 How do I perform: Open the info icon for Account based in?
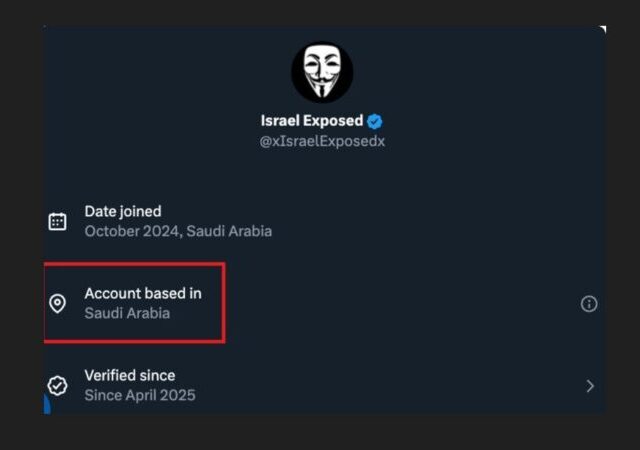[x=589, y=303]
